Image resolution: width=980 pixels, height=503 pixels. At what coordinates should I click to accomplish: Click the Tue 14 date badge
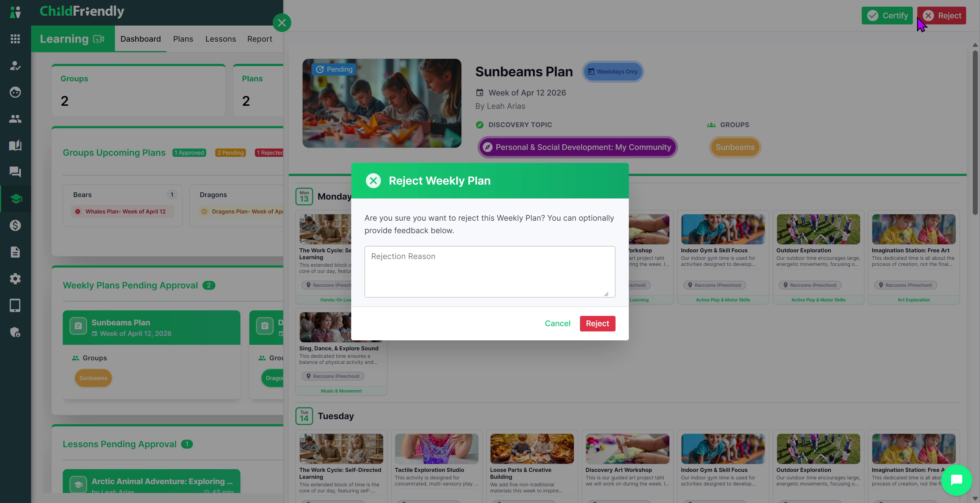click(304, 416)
